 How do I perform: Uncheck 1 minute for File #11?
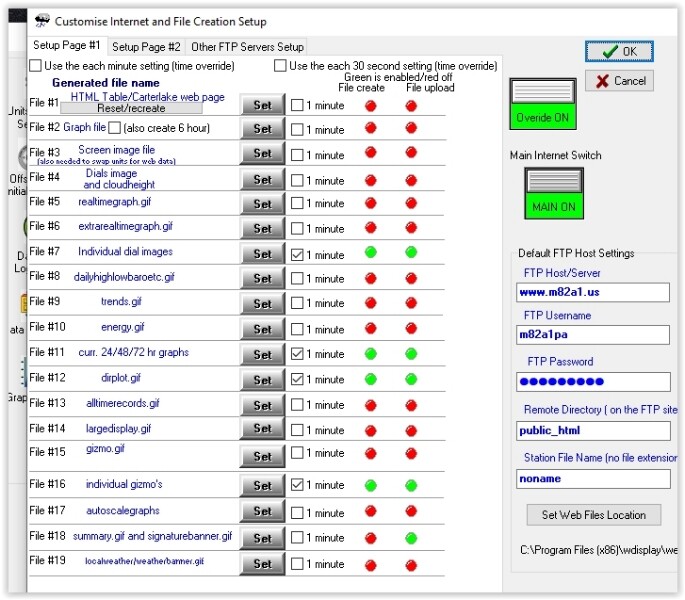[297, 354]
